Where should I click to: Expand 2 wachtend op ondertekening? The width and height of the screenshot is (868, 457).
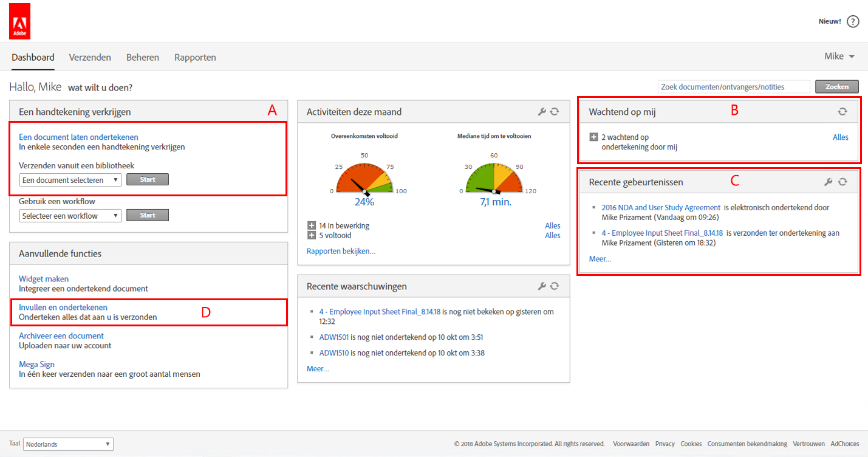coord(594,137)
